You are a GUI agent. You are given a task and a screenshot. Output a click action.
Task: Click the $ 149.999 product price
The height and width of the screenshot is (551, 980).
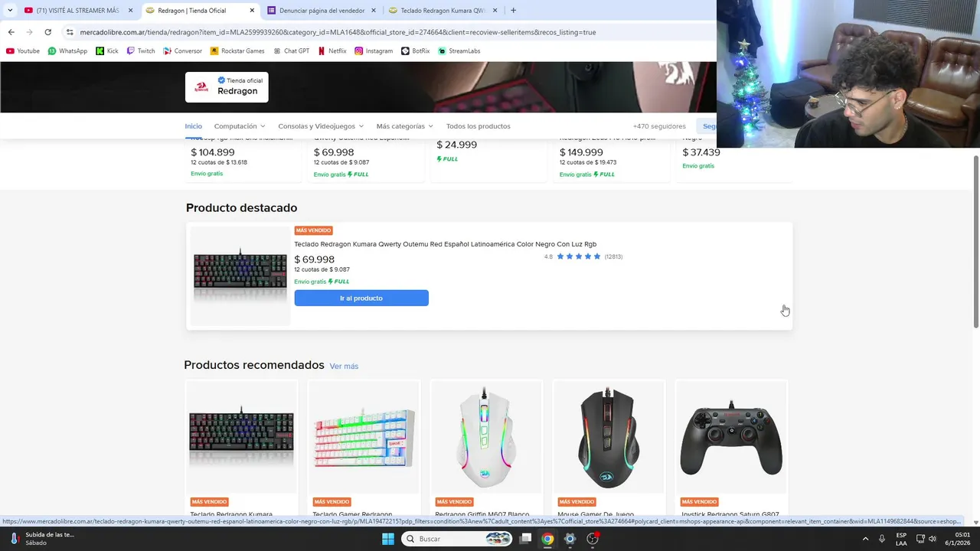click(581, 152)
